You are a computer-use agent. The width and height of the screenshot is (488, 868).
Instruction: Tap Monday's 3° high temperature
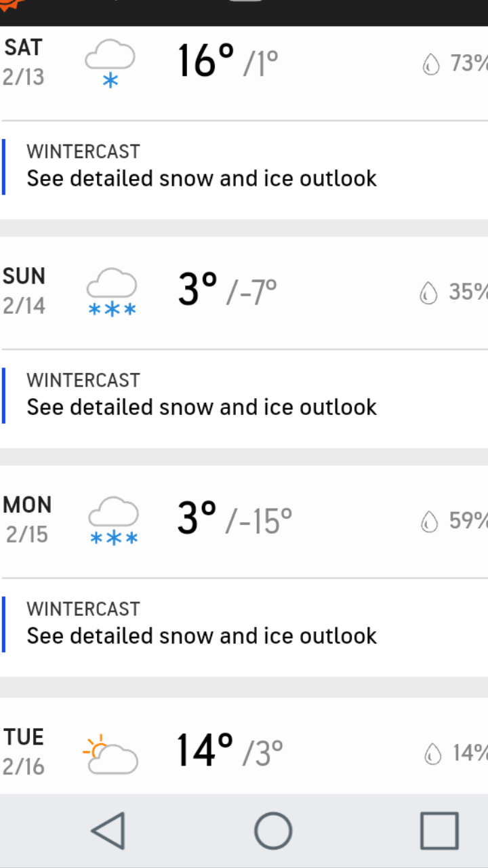pos(197,518)
